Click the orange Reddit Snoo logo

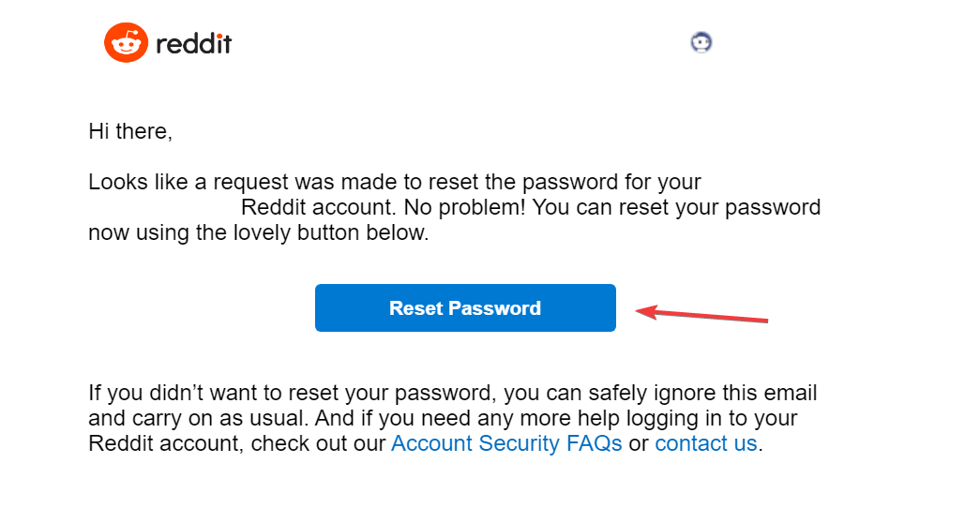[x=126, y=43]
